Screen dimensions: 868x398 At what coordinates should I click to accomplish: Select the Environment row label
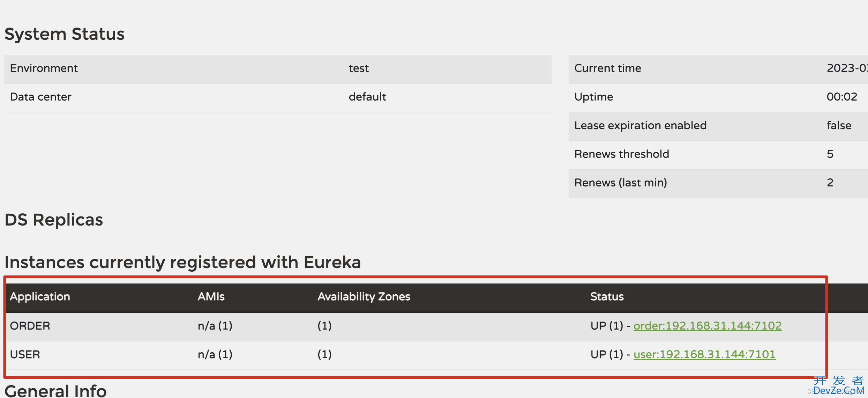tap(44, 68)
